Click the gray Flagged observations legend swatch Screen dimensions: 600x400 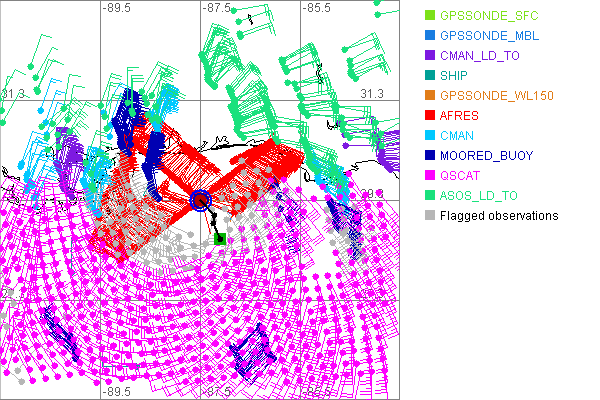point(430,215)
